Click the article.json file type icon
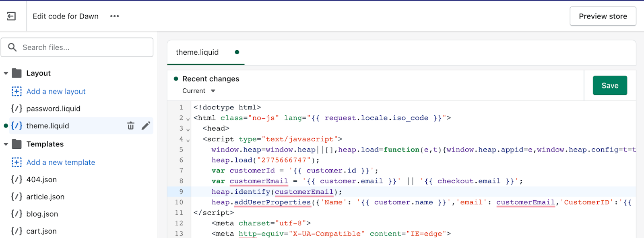The height and width of the screenshot is (238, 644). point(17,197)
